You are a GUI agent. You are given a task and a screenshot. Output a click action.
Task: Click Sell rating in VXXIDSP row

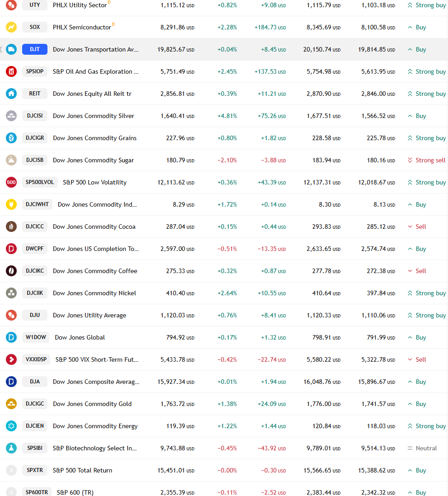[x=417, y=359]
